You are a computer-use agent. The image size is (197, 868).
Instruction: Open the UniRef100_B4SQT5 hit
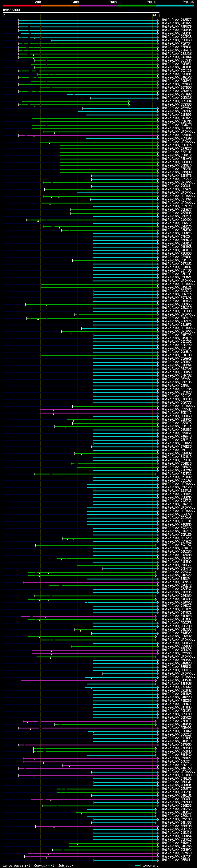pyautogui.click(x=177, y=338)
